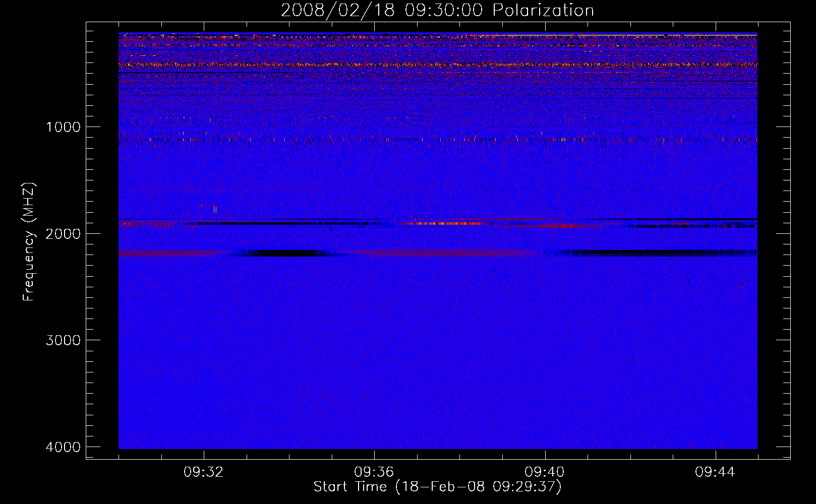Click the plot title '2008/02/18 09:30:00 Polarization'
This screenshot has width=816, height=504.
[437, 10]
